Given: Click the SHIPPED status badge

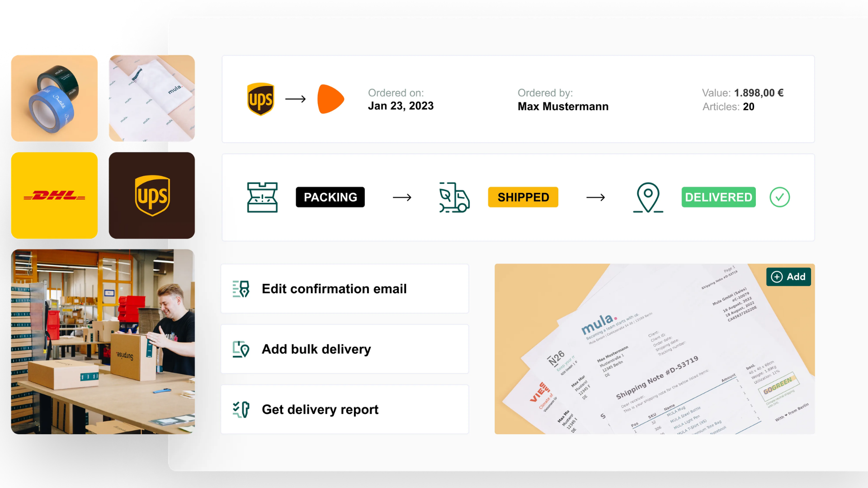Looking at the screenshot, I should [523, 197].
